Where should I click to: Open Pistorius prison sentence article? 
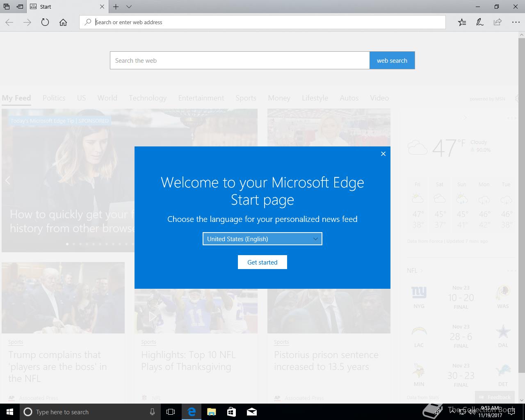coord(326,361)
